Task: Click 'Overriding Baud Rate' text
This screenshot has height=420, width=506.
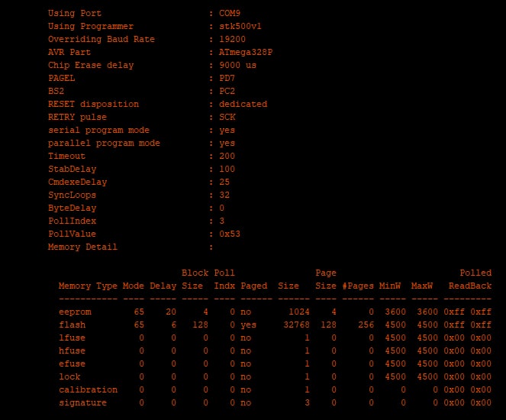Action: pos(102,39)
